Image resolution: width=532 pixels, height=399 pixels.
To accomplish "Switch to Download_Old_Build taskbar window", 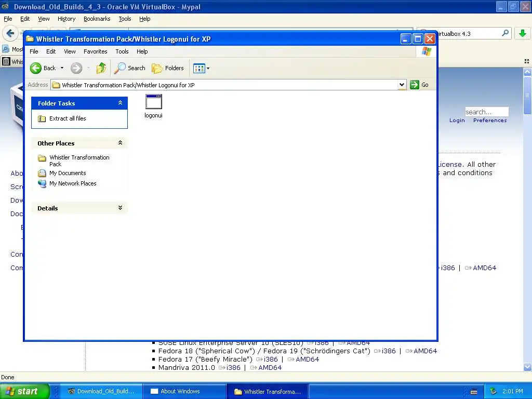I will pos(101,391).
